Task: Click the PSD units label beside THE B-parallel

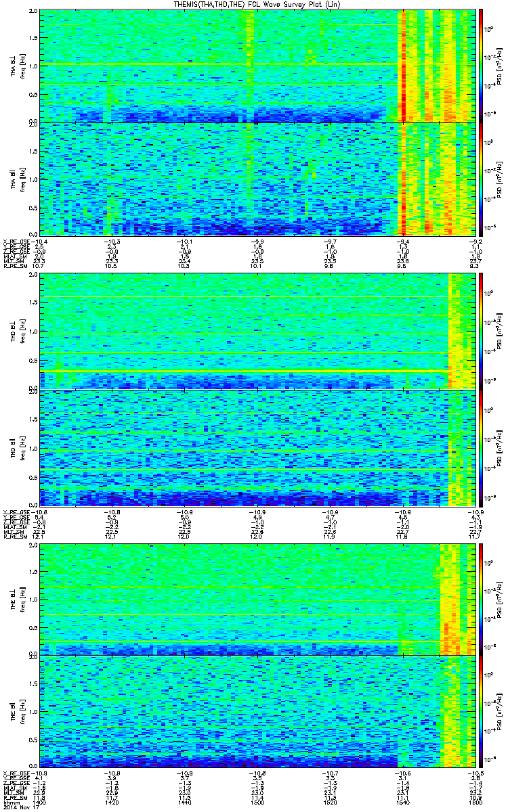Action: (x=499, y=711)
